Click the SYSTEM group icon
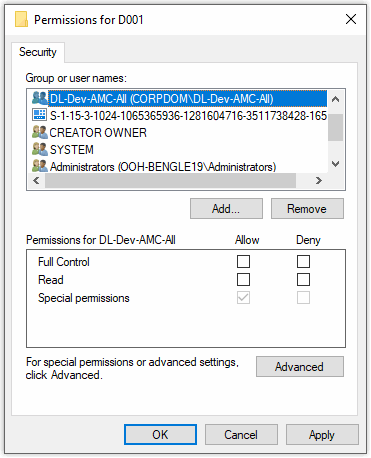 pyautogui.click(x=40, y=149)
